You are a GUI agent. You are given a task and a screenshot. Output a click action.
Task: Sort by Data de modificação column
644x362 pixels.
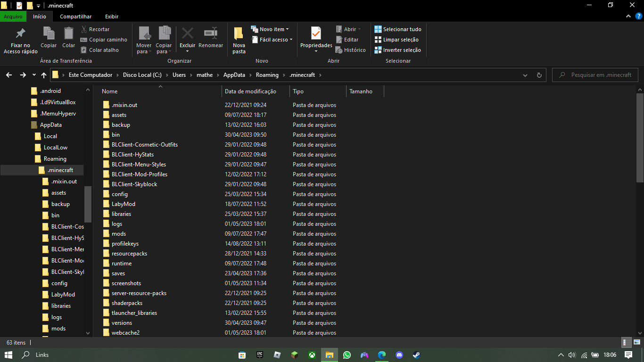[x=256, y=91]
